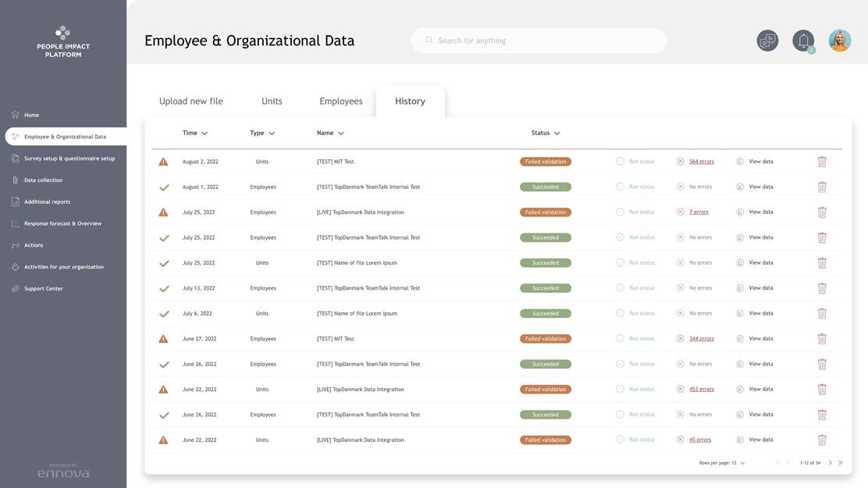Image resolution: width=868 pixels, height=488 pixels.
Task: View data for August 1, 2022 row
Action: point(760,187)
